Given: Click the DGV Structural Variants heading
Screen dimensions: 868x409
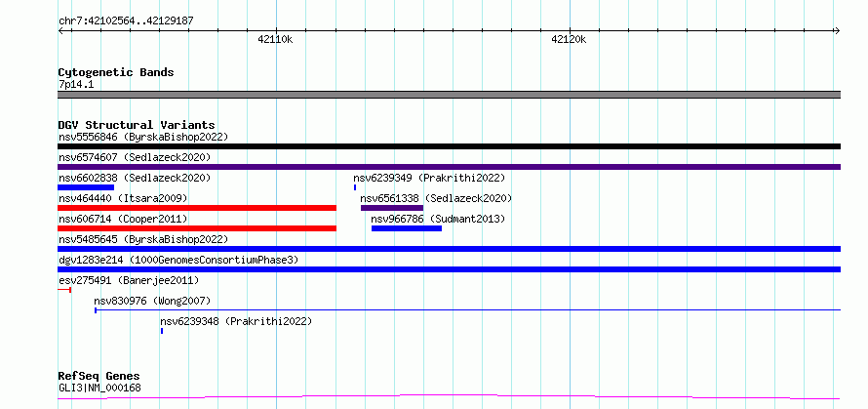Looking at the screenshot, I should [x=137, y=125].
